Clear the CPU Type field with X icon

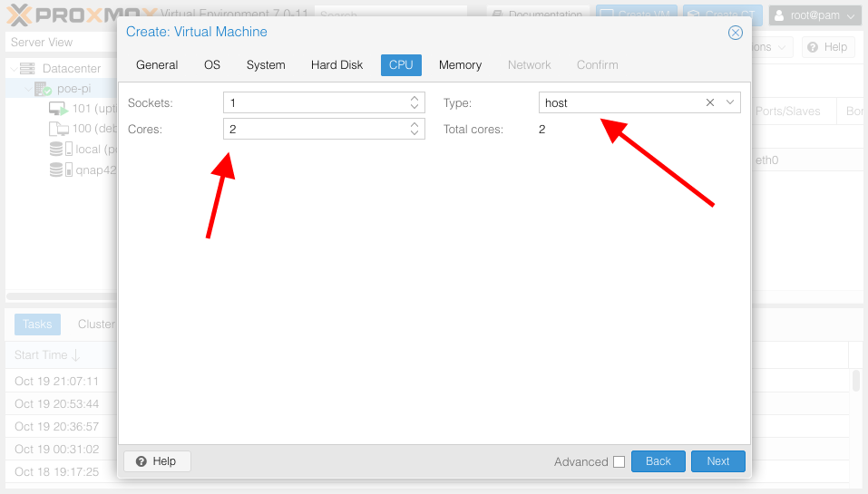(710, 102)
